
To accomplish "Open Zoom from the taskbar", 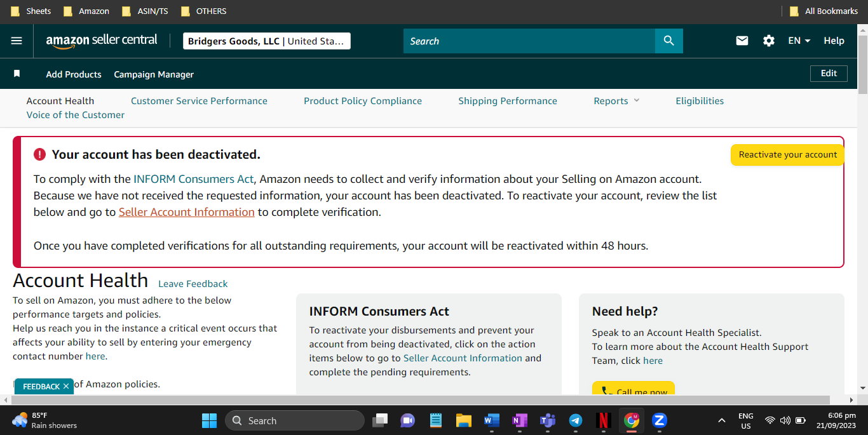I will tap(659, 420).
